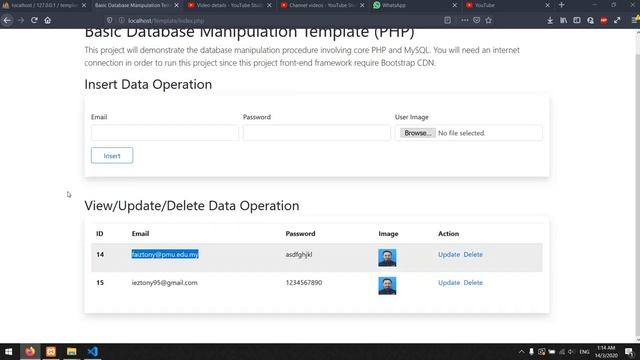Click password value 1234567890

click(304, 282)
